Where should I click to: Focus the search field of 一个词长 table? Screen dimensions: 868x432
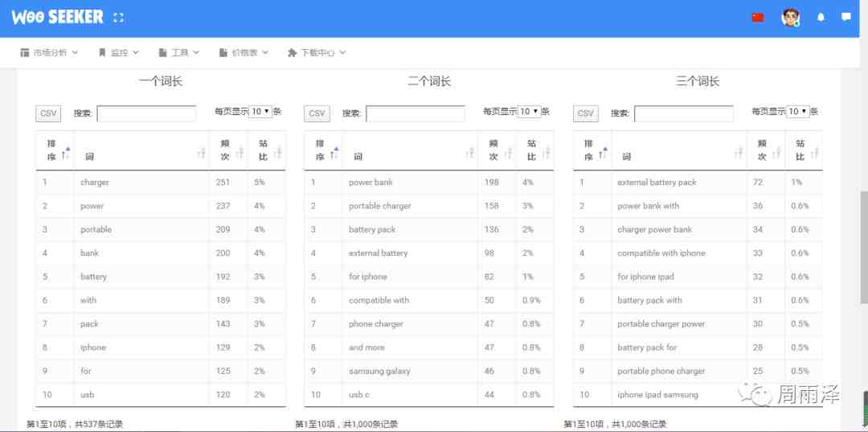tap(147, 113)
